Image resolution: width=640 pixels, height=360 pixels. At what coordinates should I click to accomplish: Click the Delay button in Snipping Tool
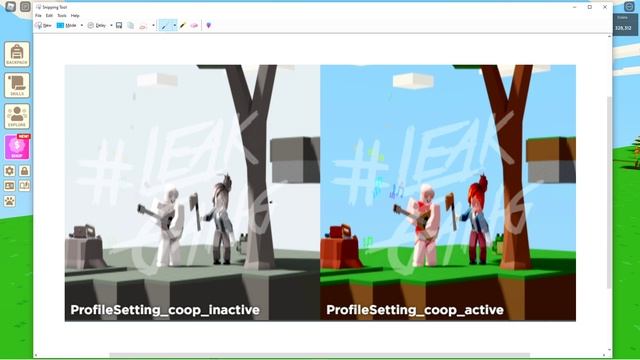(97, 25)
